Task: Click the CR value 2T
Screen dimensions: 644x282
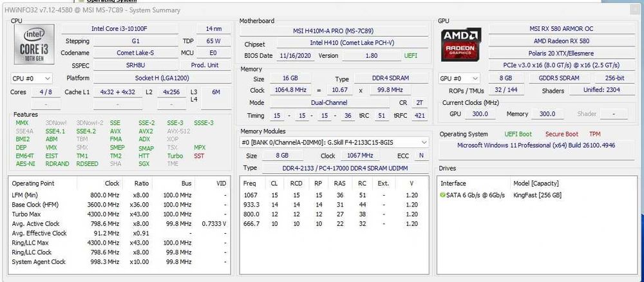Action: pyautogui.click(x=419, y=102)
